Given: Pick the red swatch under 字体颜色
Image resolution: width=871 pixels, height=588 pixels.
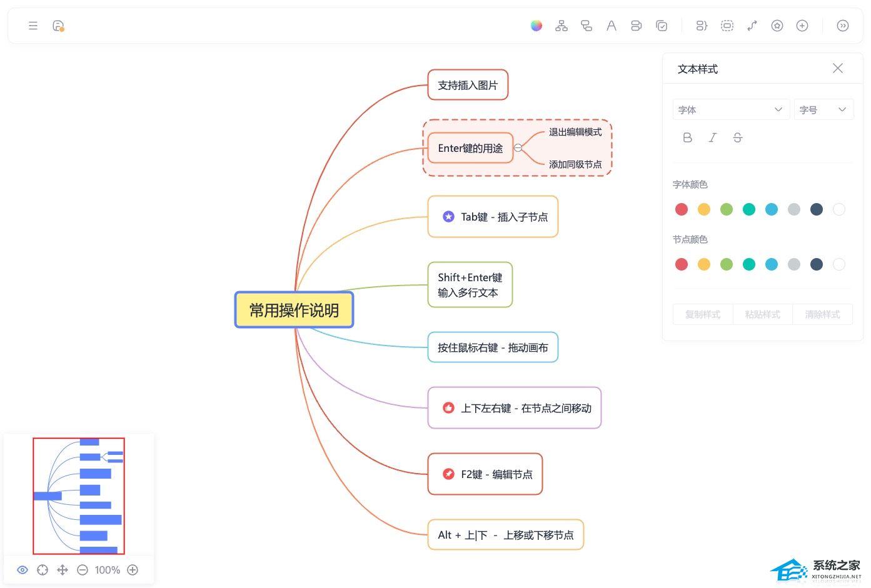Looking at the screenshot, I should [682, 209].
